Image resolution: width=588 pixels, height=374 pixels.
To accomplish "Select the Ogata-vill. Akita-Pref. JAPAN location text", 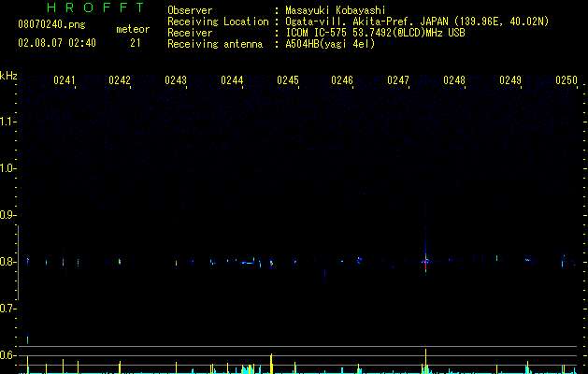I will (417, 22).
